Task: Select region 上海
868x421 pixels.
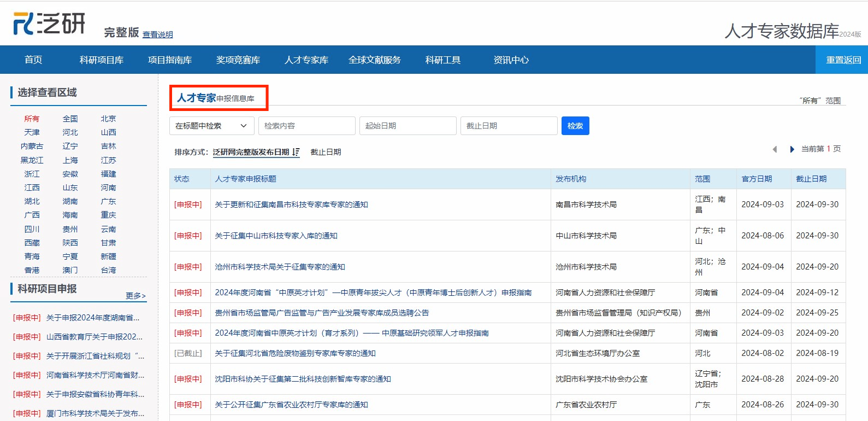Action: coord(70,160)
